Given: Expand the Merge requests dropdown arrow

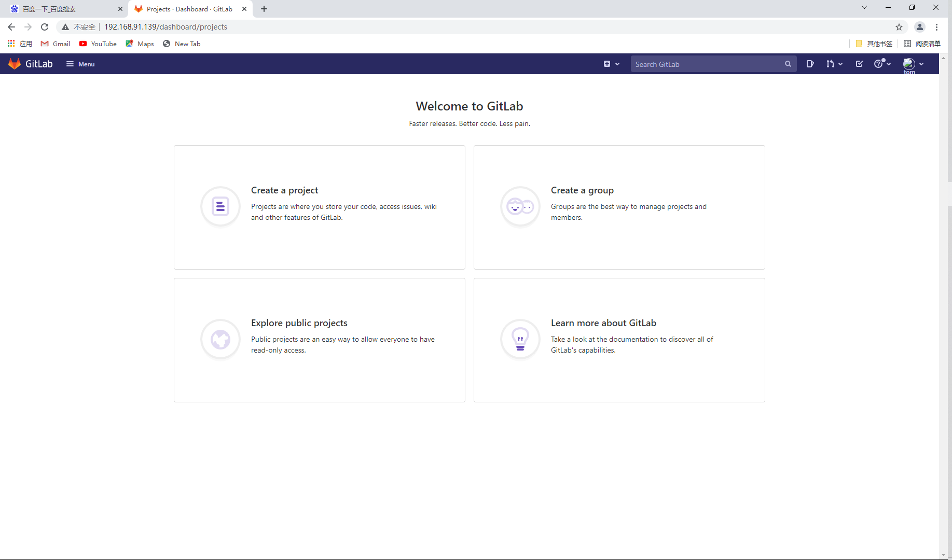Looking at the screenshot, I should coord(840,64).
